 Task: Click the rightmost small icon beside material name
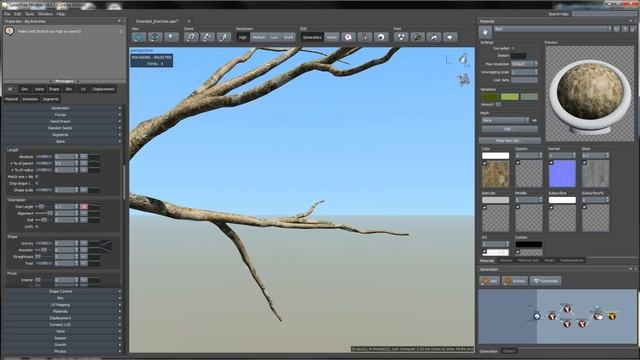[x=633, y=29]
